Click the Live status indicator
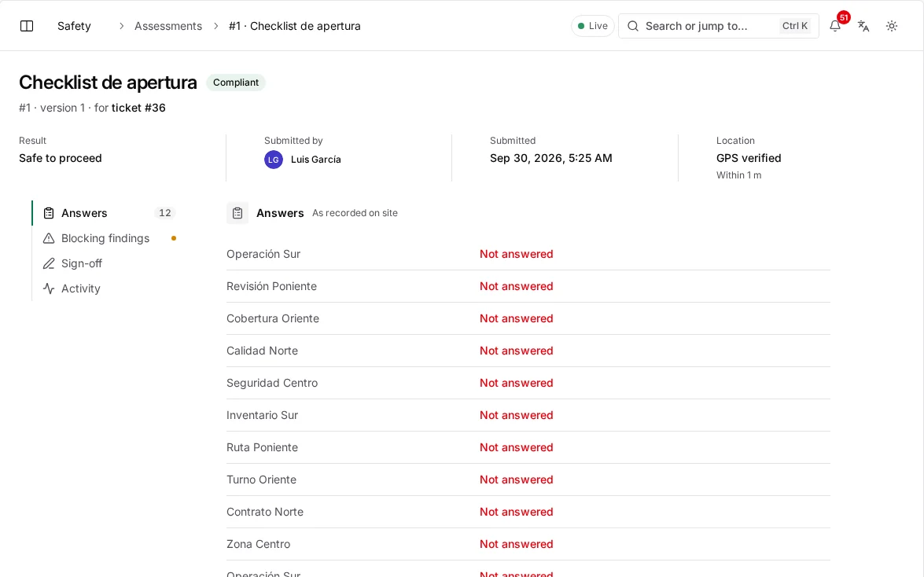 pos(593,26)
